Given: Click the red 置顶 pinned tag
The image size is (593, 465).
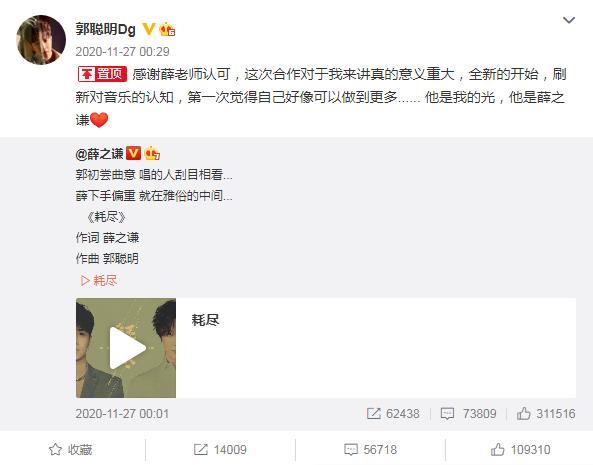Looking at the screenshot, I should 102,74.
